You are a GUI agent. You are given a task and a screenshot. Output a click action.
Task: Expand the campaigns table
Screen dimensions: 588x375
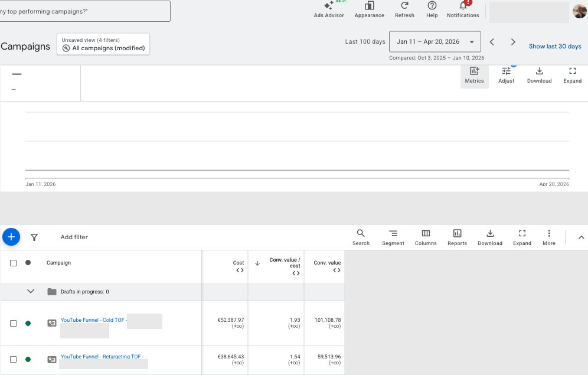tap(522, 237)
